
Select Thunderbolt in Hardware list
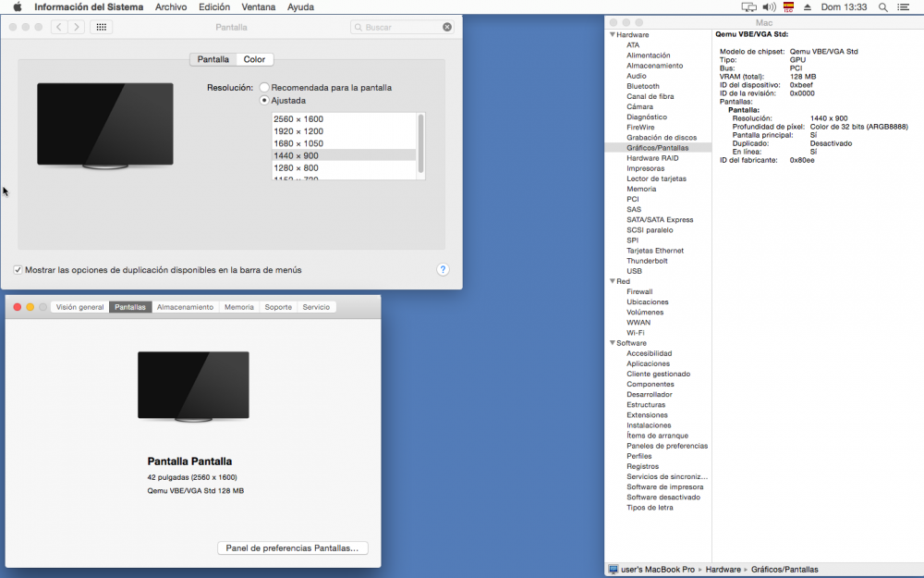pyautogui.click(x=647, y=261)
